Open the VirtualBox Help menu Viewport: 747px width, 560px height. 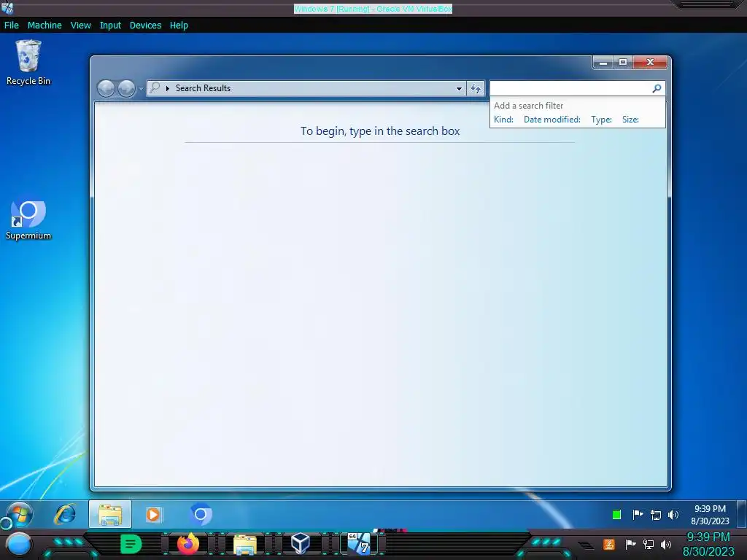coord(179,26)
